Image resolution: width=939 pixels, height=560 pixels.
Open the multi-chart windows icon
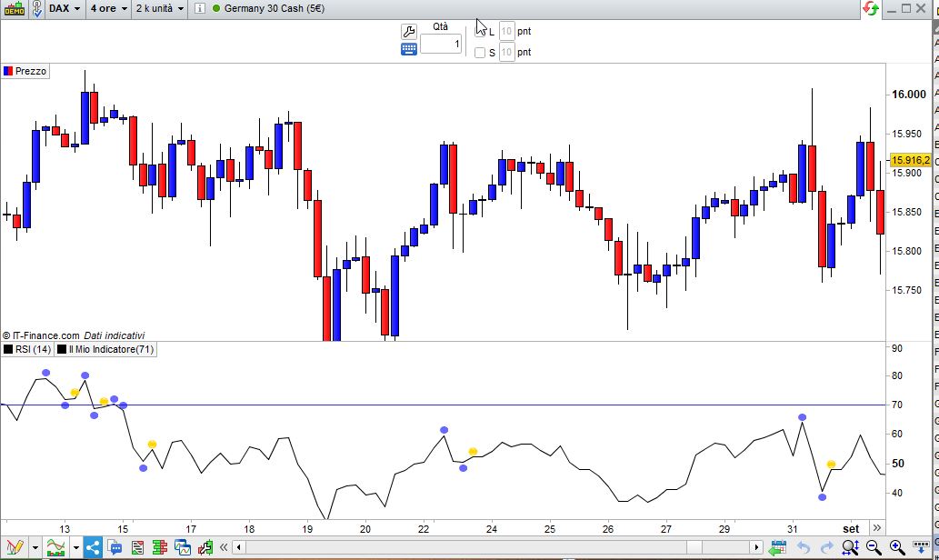pyautogui.click(x=183, y=547)
